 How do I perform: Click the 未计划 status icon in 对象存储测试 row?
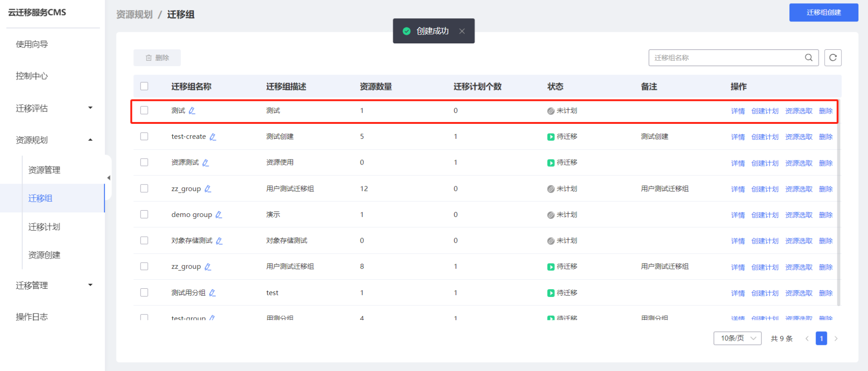tap(551, 241)
